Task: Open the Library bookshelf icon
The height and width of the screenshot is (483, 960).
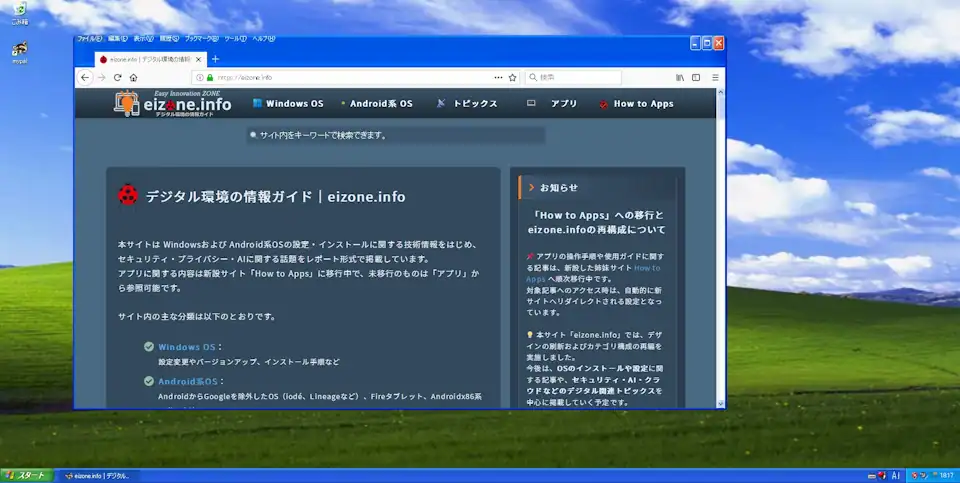Action: tap(680, 78)
